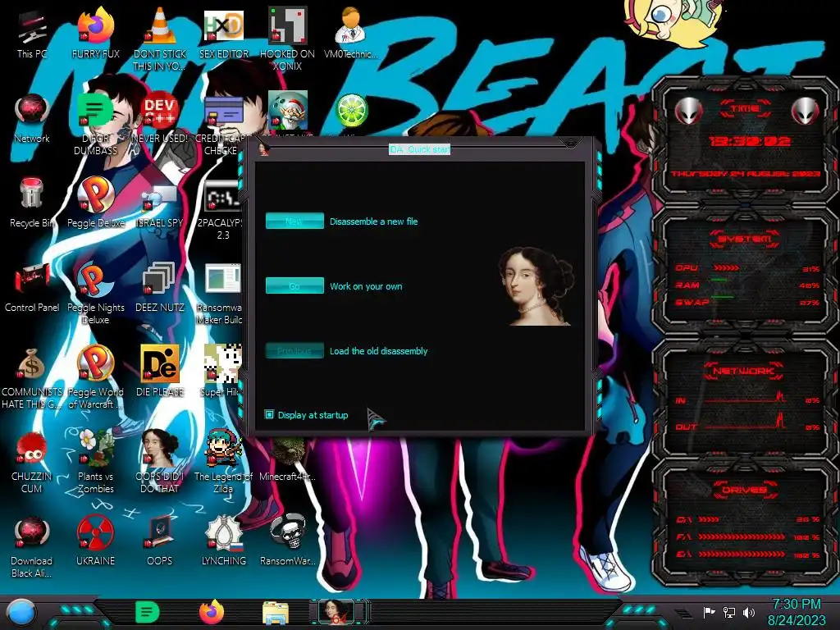Click the right alien head in TIME widget

pos(806,111)
